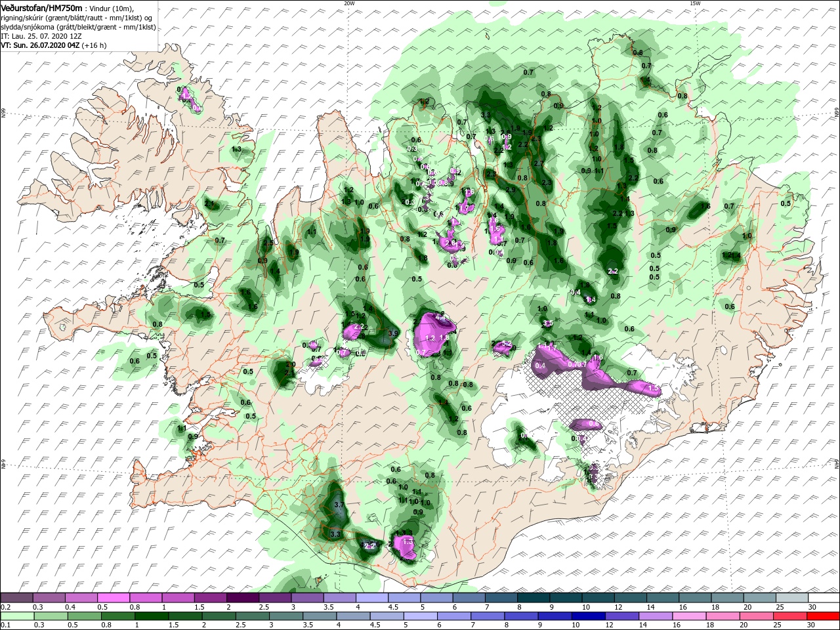Click the 3.9 precipitation value on the map
This screenshot has height=630, width=840.
tap(393, 334)
